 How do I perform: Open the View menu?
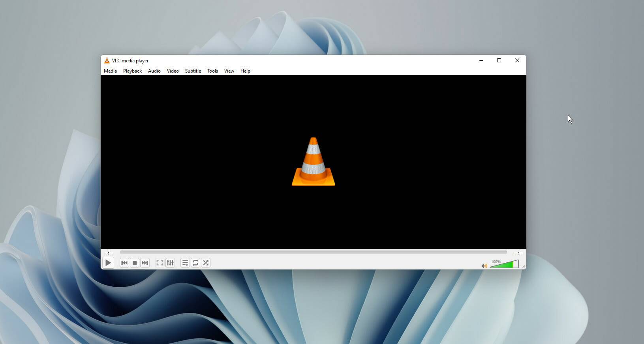click(229, 71)
